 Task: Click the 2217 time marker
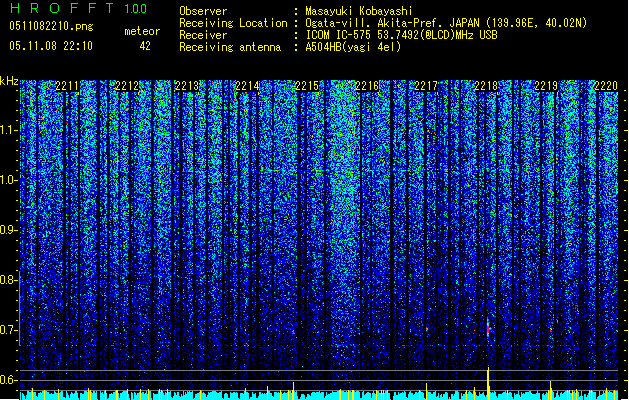tap(426, 86)
